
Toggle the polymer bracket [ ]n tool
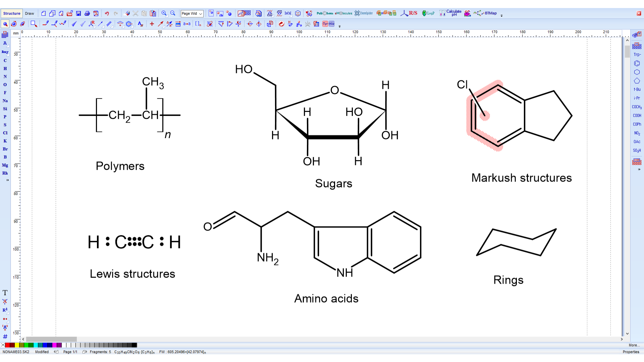click(198, 24)
